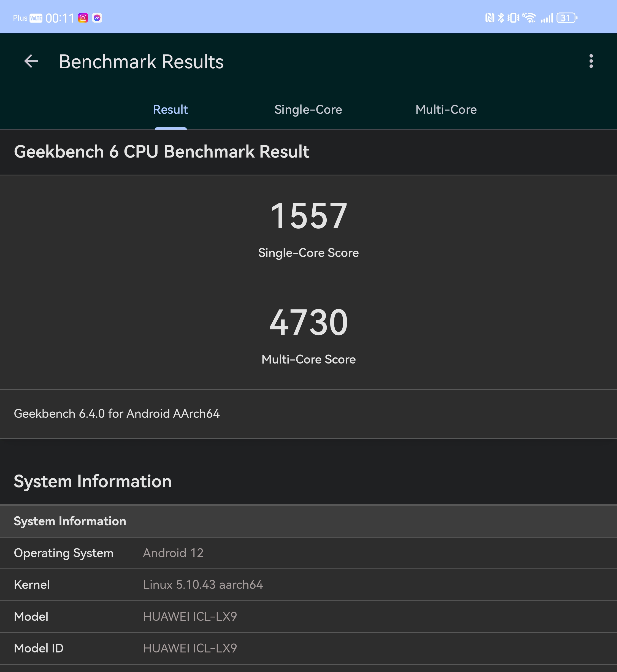617x672 pixels.
Task: Tap the Linux 5.10.43 aarch64 value
Action: [x=203, y=585]
